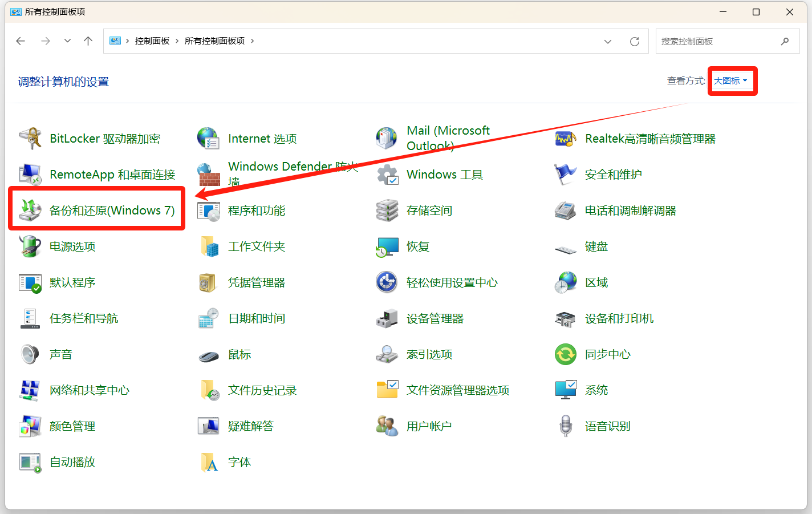Click the 语音识别 microphone icon
This screenshot has width=812, height=514.
[x=566, y=426]
